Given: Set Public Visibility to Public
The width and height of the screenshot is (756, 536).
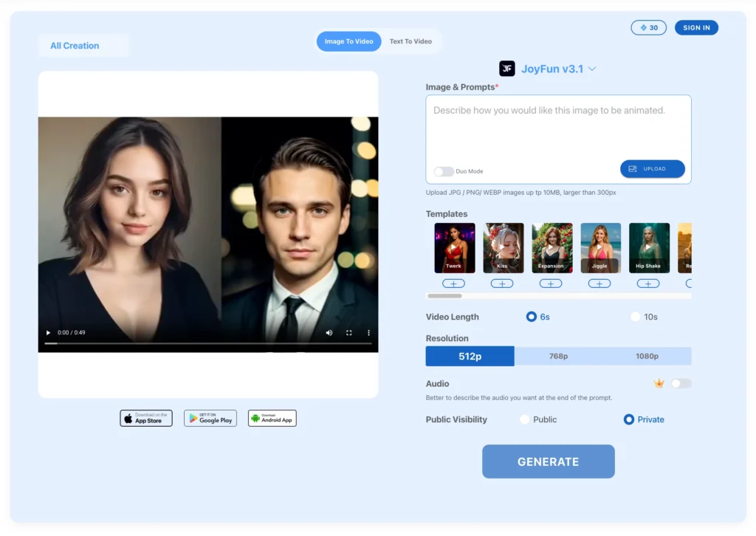Looking at the screenshot, I should pos(526,419).
